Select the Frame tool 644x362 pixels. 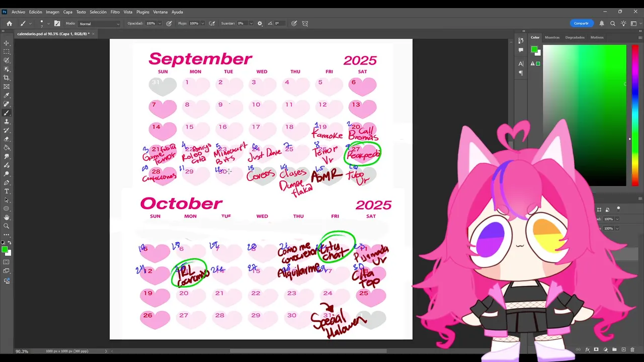coord(7,86)
